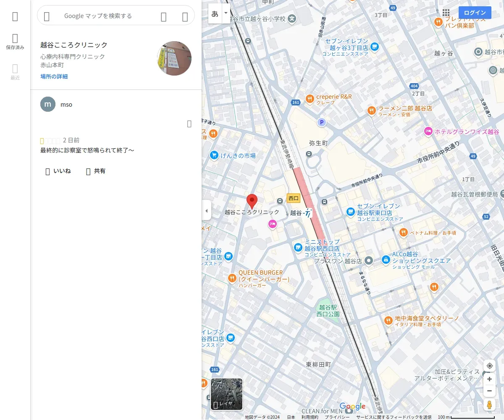Image resolution: width=504 pixels, height=420 pixels.
Task: Open the サービスに関するフィードバックを送信 link
Action: pyautogui.click(x=394, y=417)
